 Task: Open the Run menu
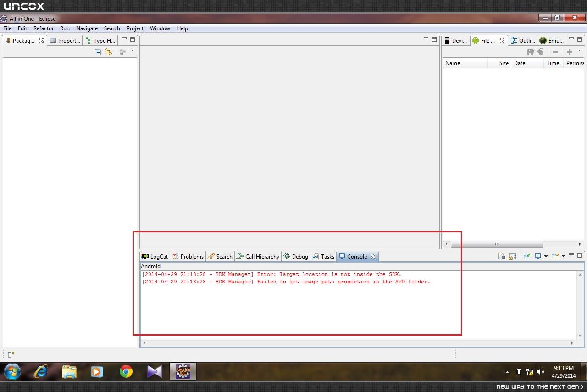tap(65, 28)
